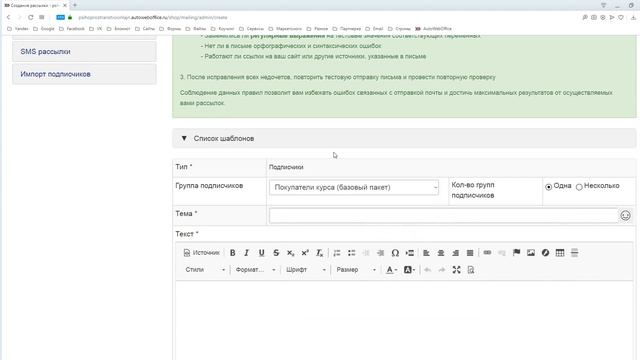Insert a numbered list
640x360 pixels.
point(337,253)
